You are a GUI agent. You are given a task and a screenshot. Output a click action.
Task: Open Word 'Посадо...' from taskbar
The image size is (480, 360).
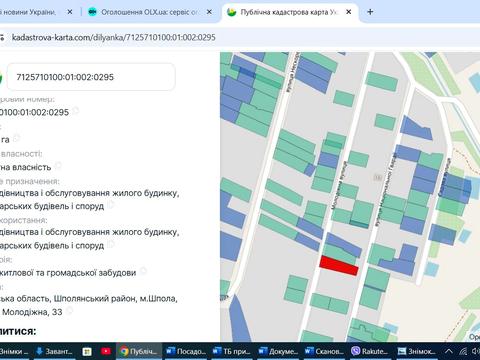pyautogui.click(x=186, y=351)
